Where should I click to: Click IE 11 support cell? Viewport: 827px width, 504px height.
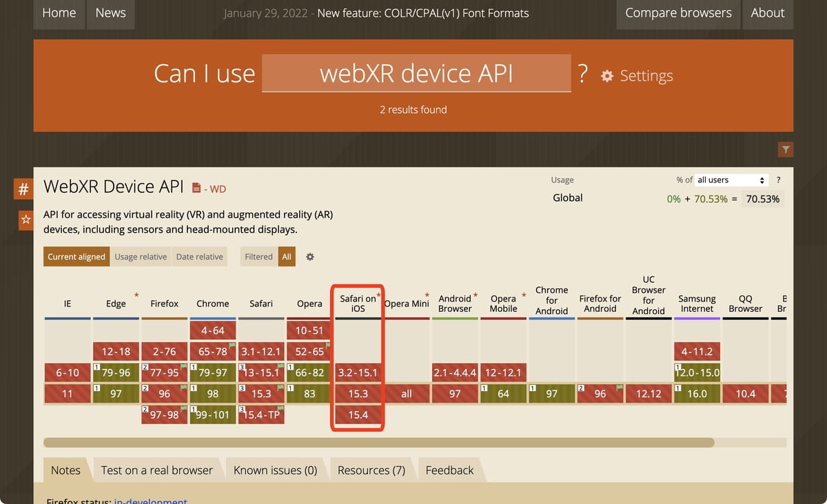pos(68,394)
